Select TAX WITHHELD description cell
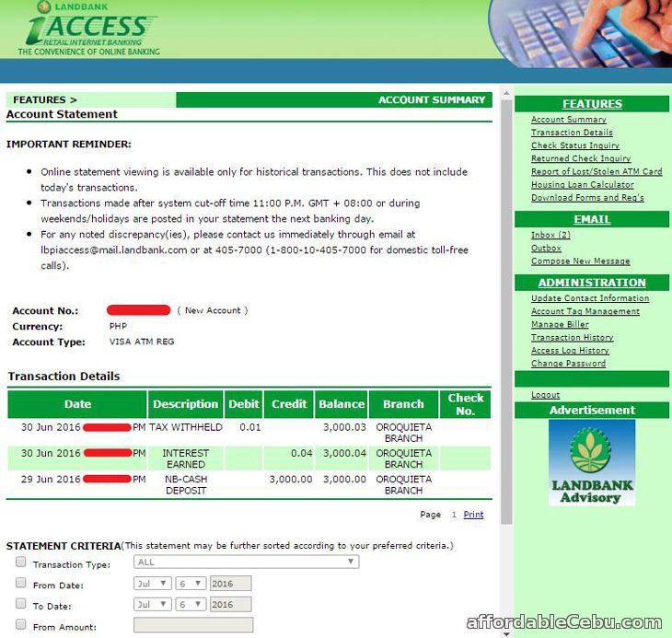This screenshot has height=638, width=672. pos(186,427)
